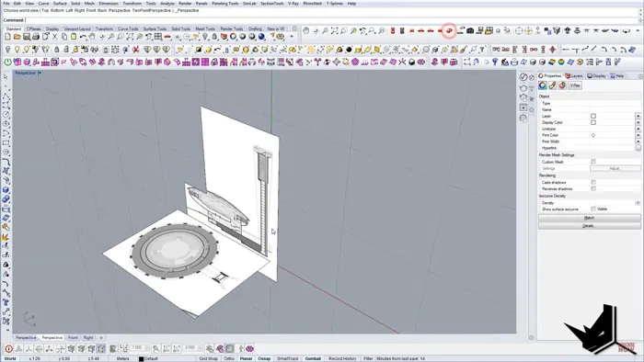Click the Hide objects light bulb icon
The height and width of the screenshot is (362, 644).
(7, 50)
